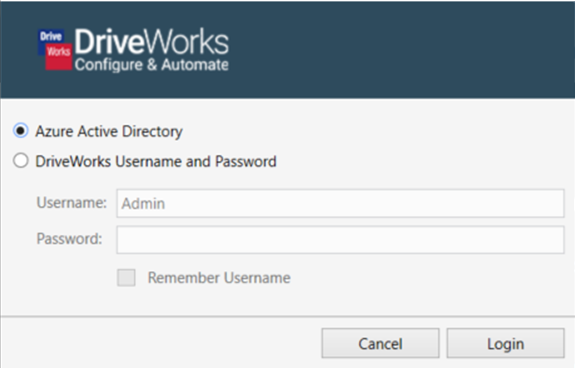Click the Login button
The height and width of the screenshot is (368, 575).
[505, 343]
